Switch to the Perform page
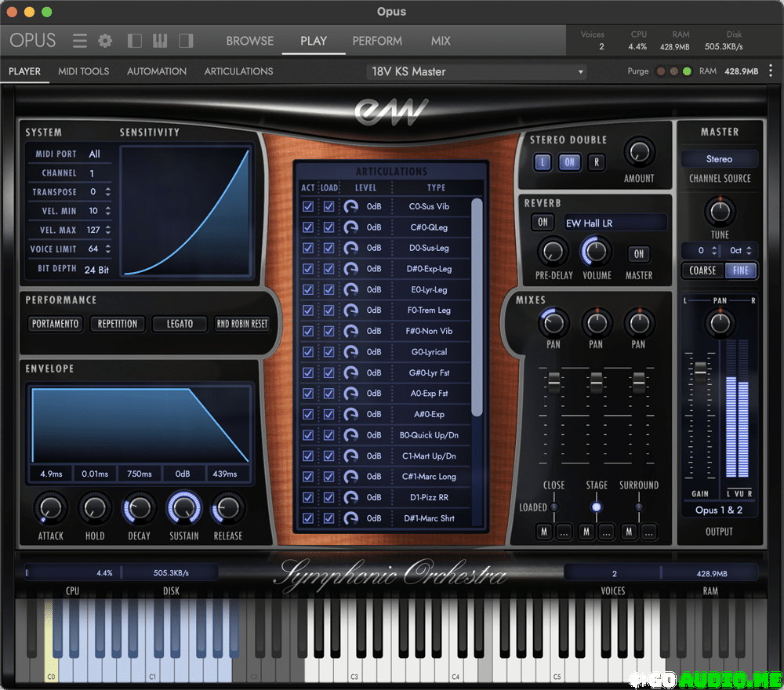784x690 pixels. (x=377, y=41)
